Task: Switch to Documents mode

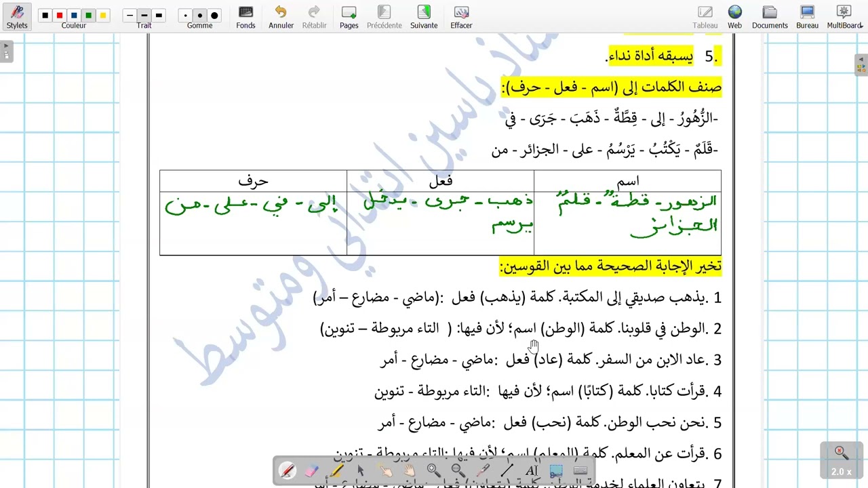Action: [770, 17]
